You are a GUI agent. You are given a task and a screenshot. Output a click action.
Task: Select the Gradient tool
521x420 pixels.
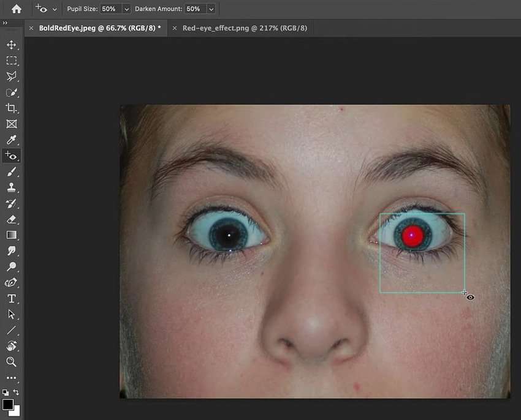(x=12, y=235)
